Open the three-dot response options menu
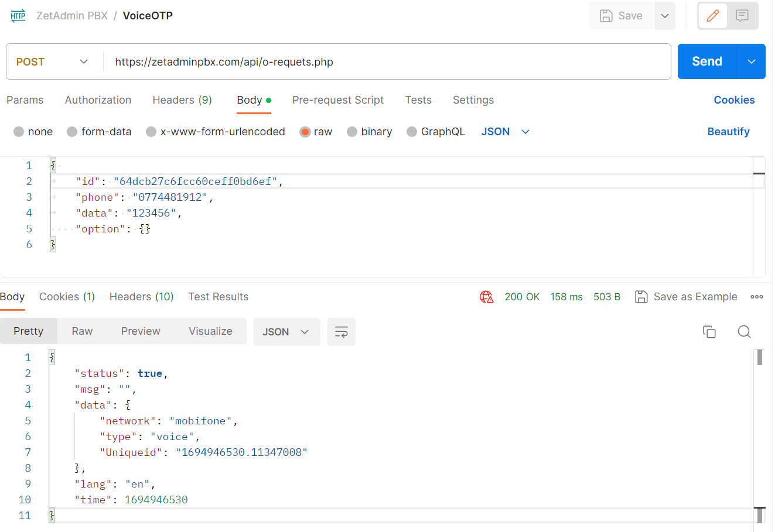The height and width of the screenshot is (532, 775). click(756, 297)
